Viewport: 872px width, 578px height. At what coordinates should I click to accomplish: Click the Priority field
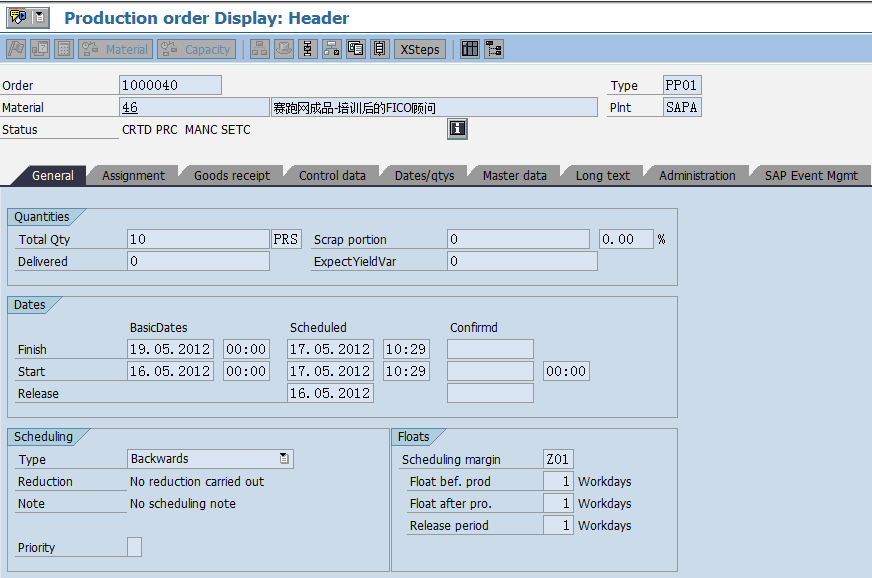coord(135,547)
